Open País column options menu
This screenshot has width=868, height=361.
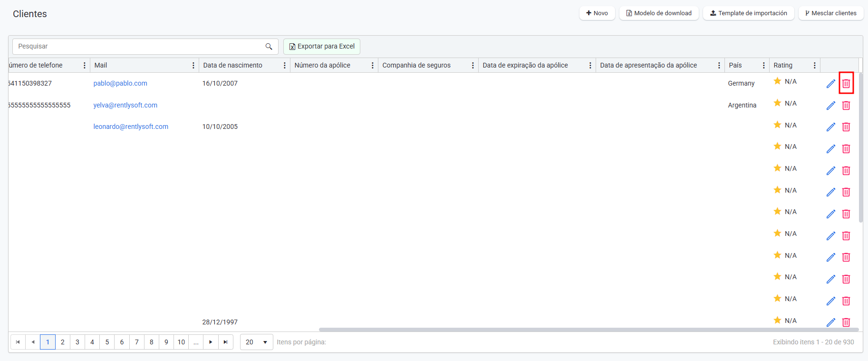pyautogui.click(x=763, y=66)
